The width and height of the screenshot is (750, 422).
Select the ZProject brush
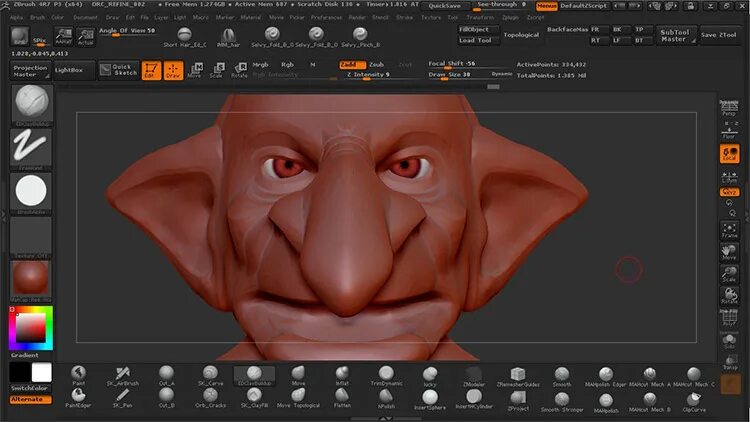pos(518,400)
